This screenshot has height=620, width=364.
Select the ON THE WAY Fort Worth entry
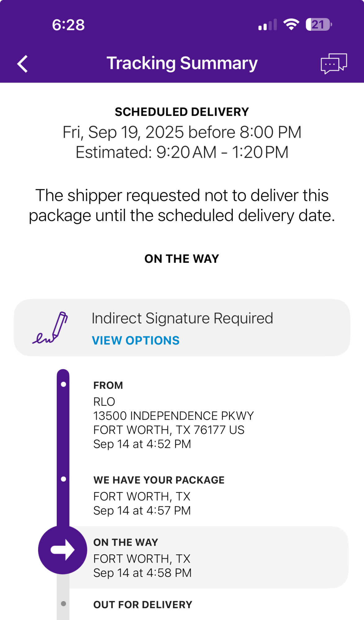point(208,557)
